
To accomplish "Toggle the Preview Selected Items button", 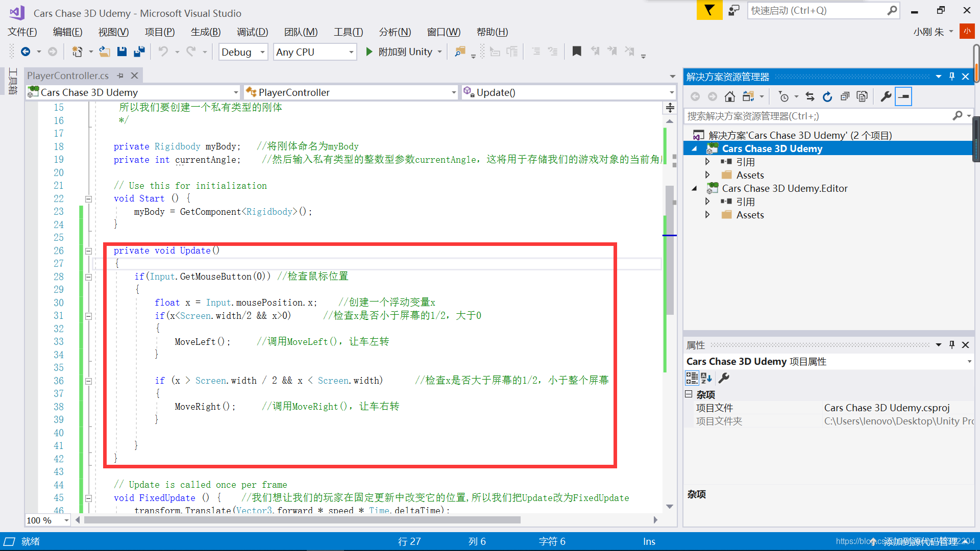I will 903,96.
